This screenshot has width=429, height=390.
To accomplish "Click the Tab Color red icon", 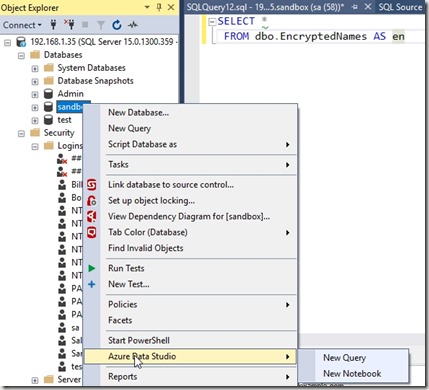I will click(x=92, y=232).
